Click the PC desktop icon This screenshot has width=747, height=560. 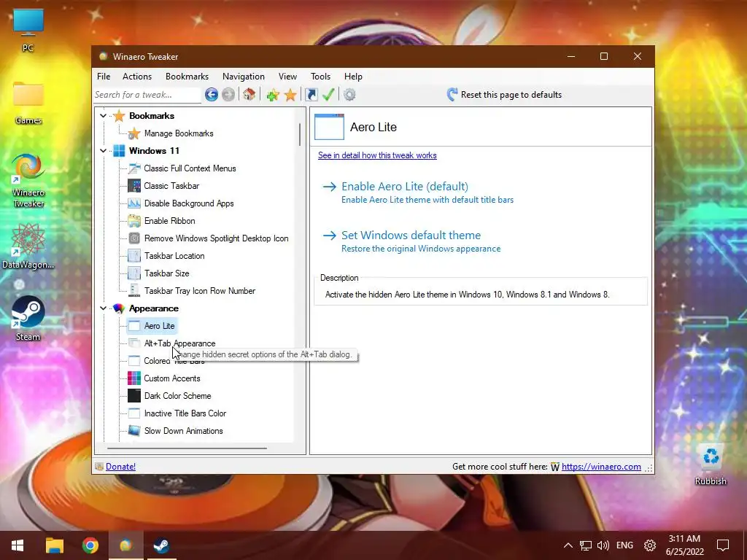28,29
